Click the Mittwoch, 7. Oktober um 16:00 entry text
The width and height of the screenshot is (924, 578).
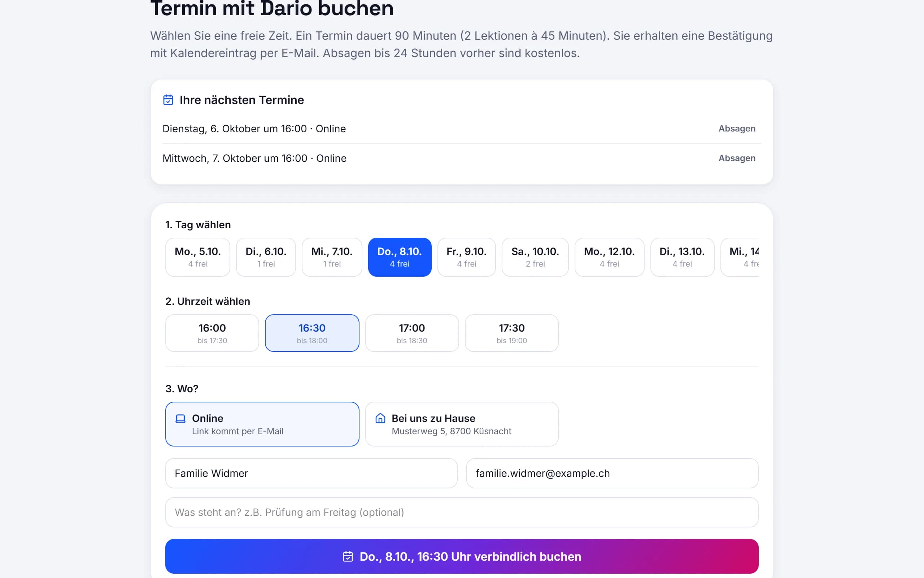(254, 158)
